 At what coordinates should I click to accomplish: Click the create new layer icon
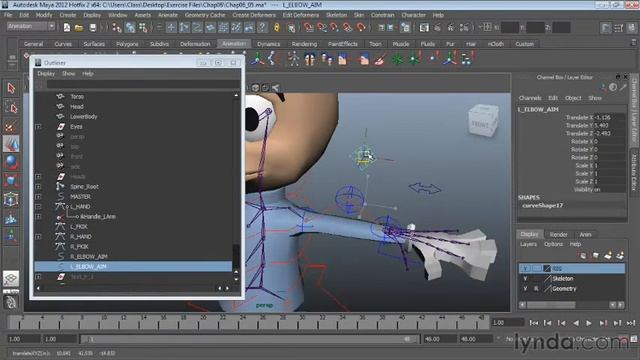(x=608, y=256)
